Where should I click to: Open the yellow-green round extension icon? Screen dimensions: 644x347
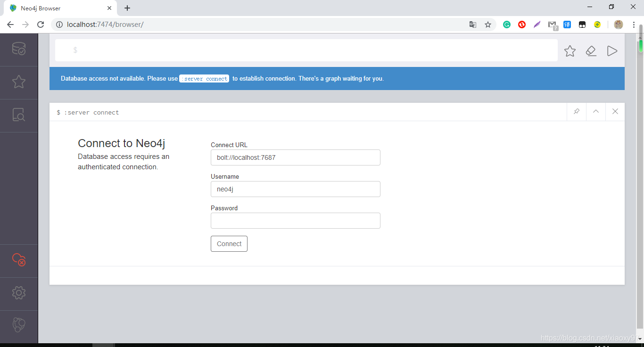[x=597, y=25]
